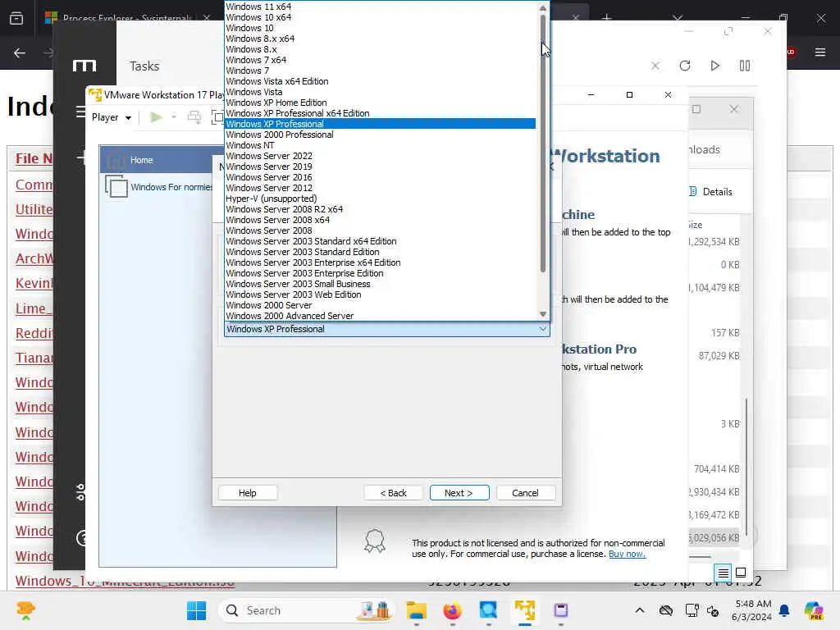This screenshot has height=630, width=840.
Task: Go back in the browser
Action: coord(20,52)
